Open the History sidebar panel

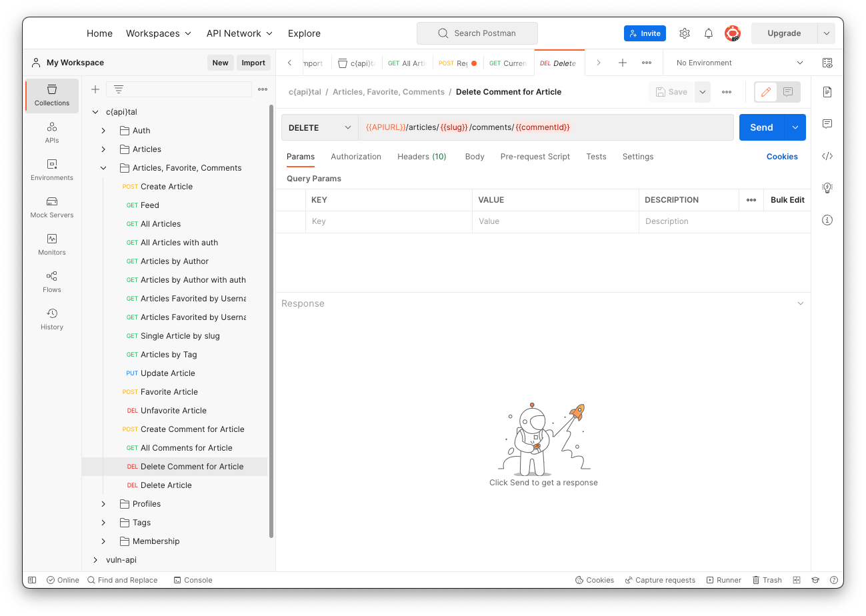click(52, 319)
